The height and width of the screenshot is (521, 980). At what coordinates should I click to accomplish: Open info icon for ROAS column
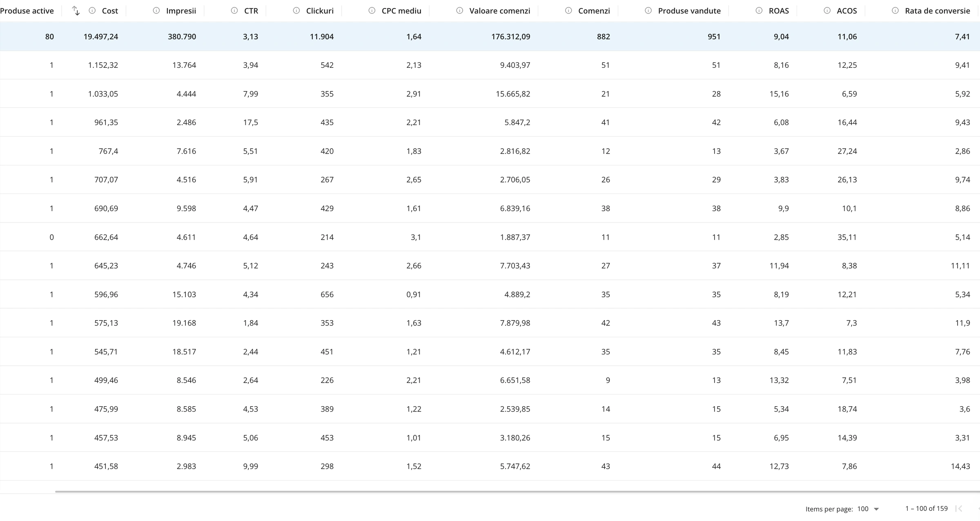[x=759, y=11]
